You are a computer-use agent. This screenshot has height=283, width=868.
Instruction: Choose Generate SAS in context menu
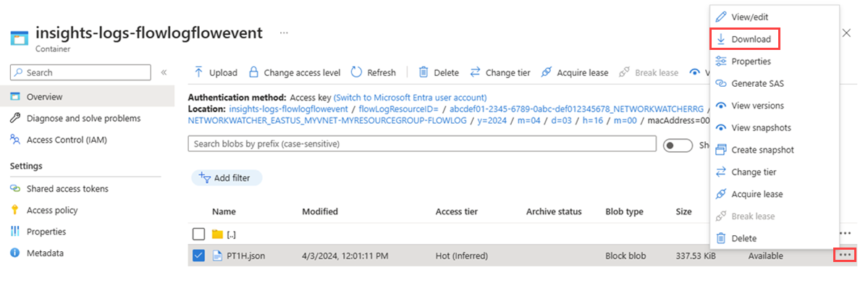[x=749, y=84]
